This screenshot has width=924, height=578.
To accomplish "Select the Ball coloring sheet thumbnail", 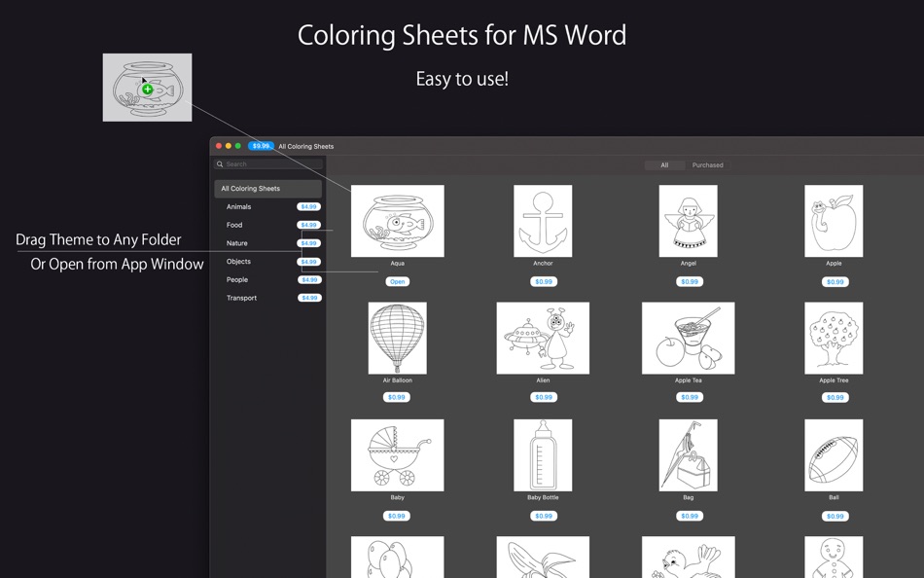I will coord(834,455).
